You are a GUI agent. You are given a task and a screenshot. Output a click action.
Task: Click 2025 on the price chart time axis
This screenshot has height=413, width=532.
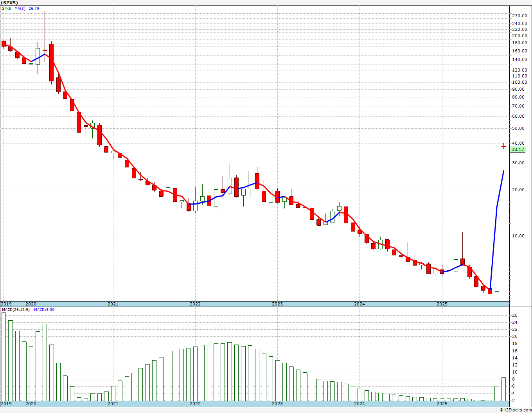442,304
